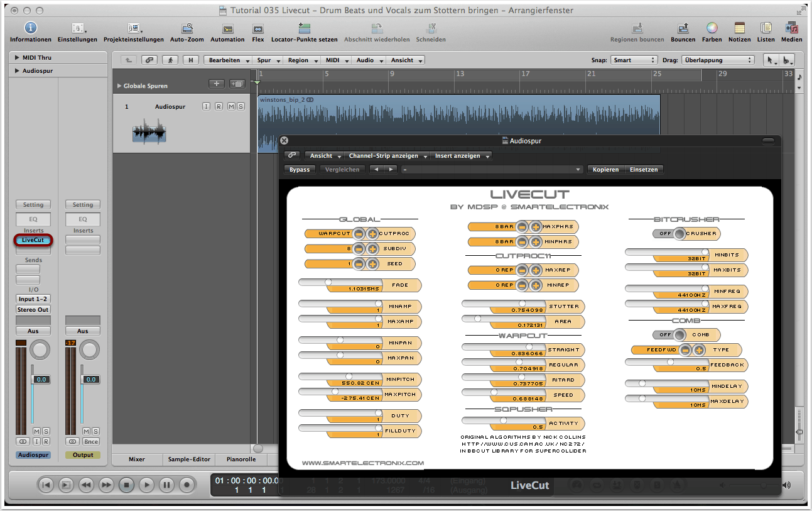Open the Farben color palette icon
Screen dimensions: 812x511
click(712, 28)
